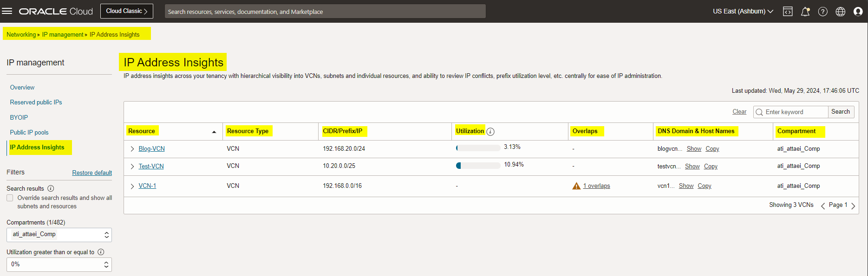Click the overlap warning triangle for VCN-1
The width and height of the screenshot is (868, 276).
click(576, 186)
